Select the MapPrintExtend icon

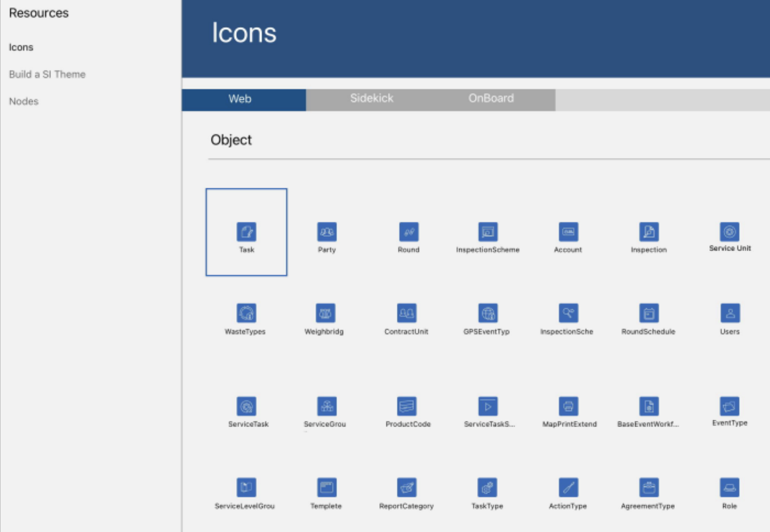pos(569,406)
